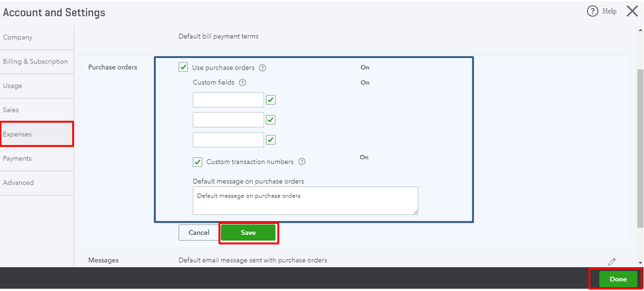Viewport: 644px width, 291px height.
Task: Open the Company settings tab
Action: click(x=18, y=37)
